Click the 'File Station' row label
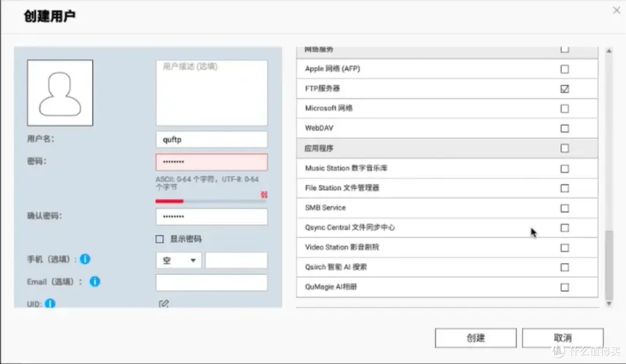 click(342, 188)
